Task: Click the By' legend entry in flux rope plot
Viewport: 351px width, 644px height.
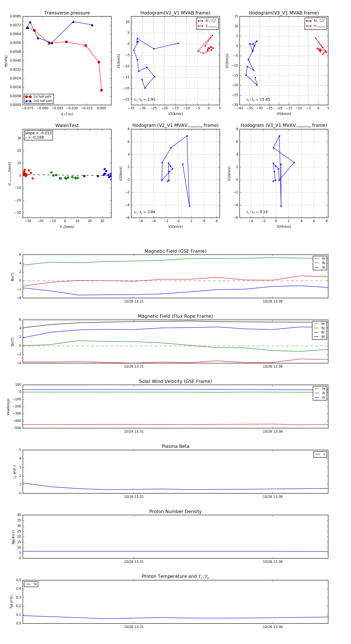Action: 320,328
